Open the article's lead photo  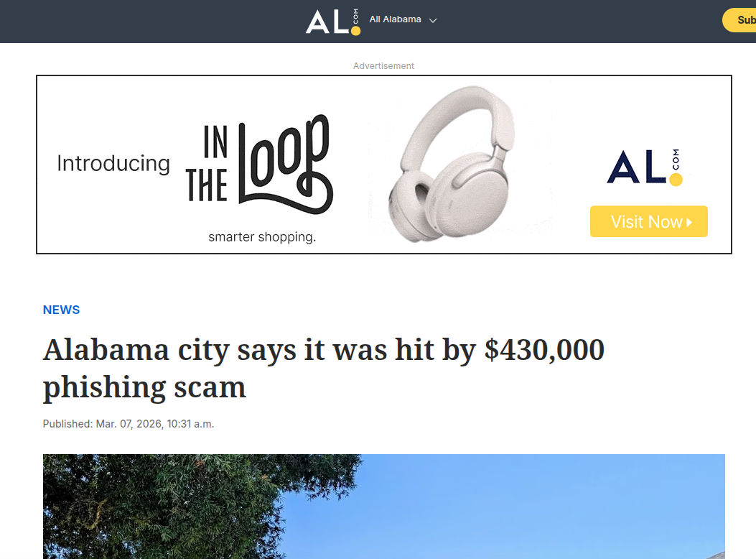(x=384, y=507)
